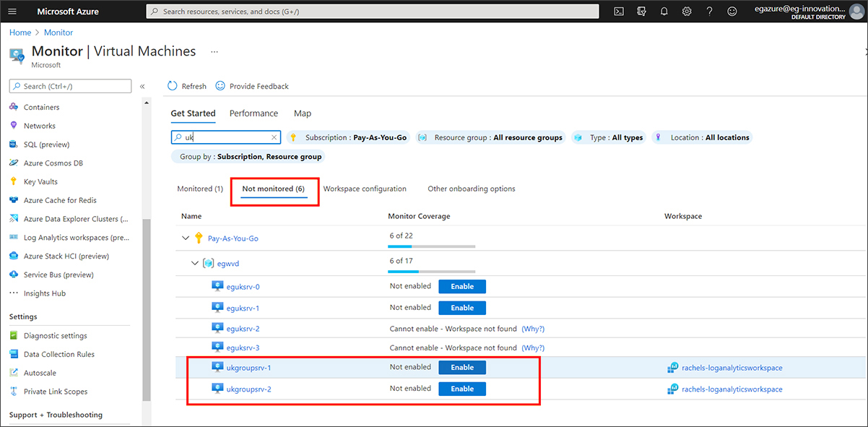Open the Subscription : Pay-As-You-Go filter
Screen dimensions: 868x427
[348, 137]
